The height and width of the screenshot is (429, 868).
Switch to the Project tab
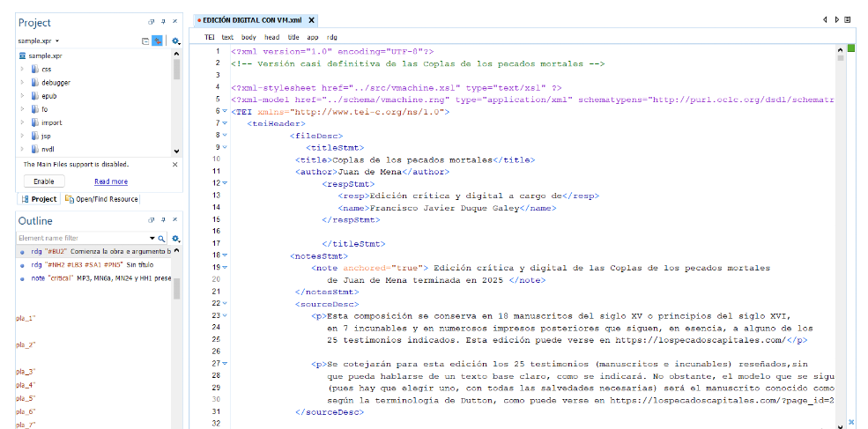pyautogui.click(x=40, y=199)
